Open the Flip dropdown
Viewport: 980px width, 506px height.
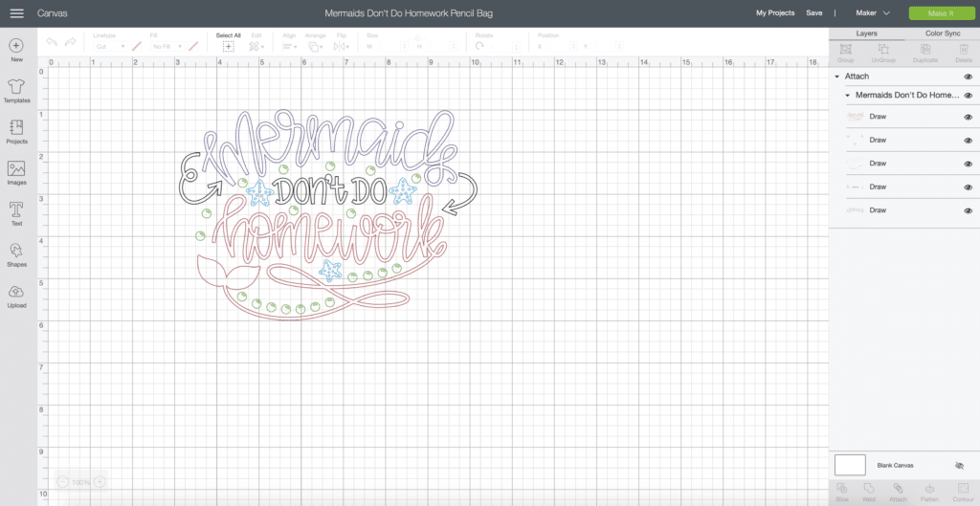(x=342, y=46)
